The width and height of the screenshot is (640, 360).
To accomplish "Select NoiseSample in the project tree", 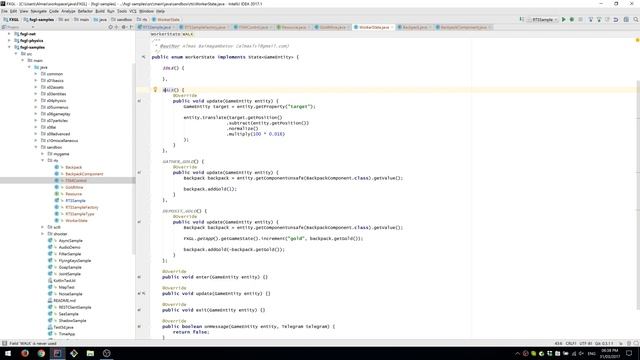I will pyautogui.click(x=70, y=294).
